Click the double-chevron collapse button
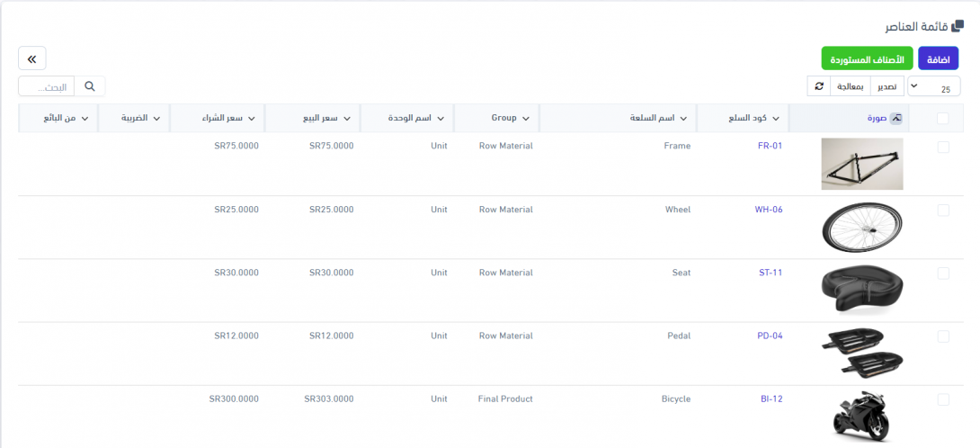 (x=31, y=58)
